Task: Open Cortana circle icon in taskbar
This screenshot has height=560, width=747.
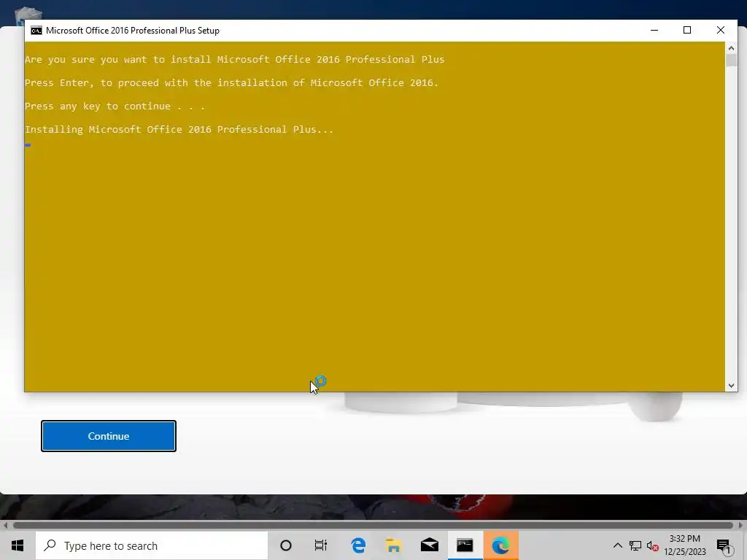Action: tap(286, 545)
